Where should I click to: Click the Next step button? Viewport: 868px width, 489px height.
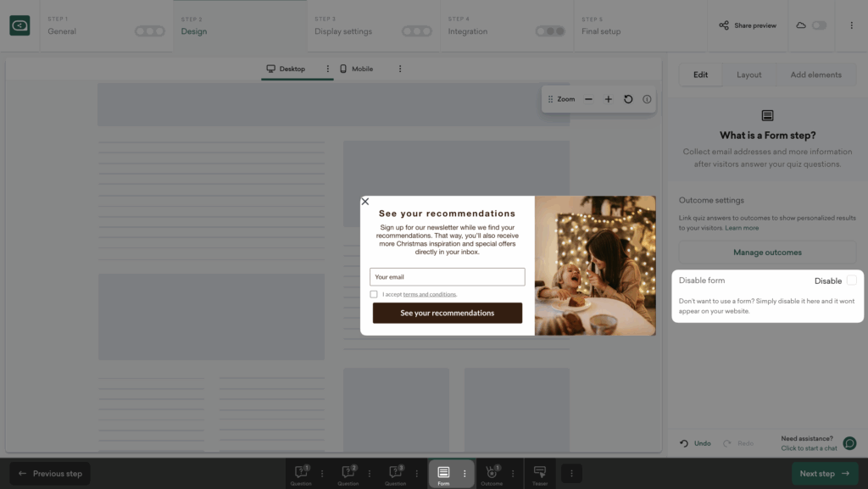click(824, 474)
